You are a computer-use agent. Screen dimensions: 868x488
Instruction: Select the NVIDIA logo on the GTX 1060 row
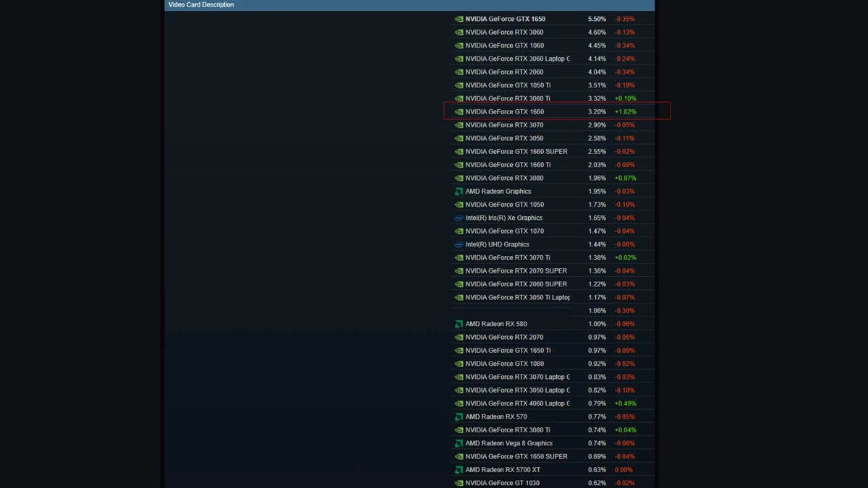coord(459,46)
